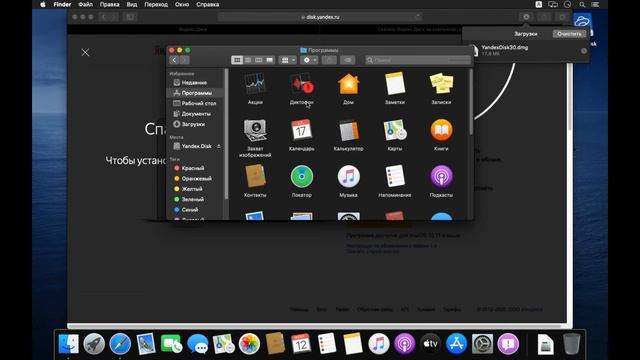Click the Finder icon in the Dock
Screen dimensions: 640x360
(68, 344)
